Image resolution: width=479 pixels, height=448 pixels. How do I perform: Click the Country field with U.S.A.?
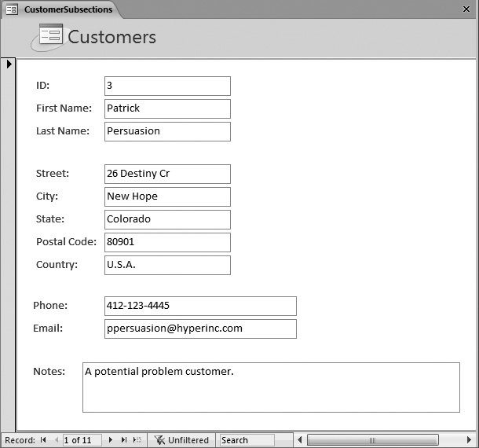coord(167,265)
